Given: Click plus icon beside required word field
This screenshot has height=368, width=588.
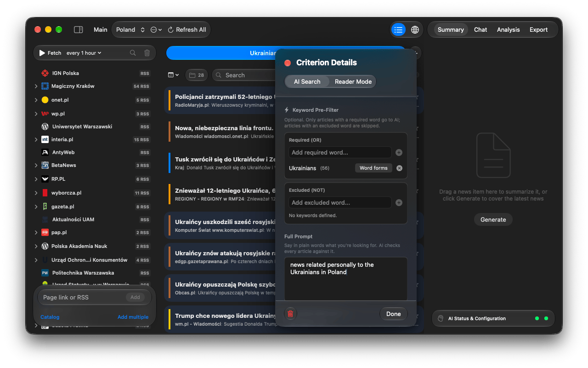Looking at the screenshot, I should [399, 152].
